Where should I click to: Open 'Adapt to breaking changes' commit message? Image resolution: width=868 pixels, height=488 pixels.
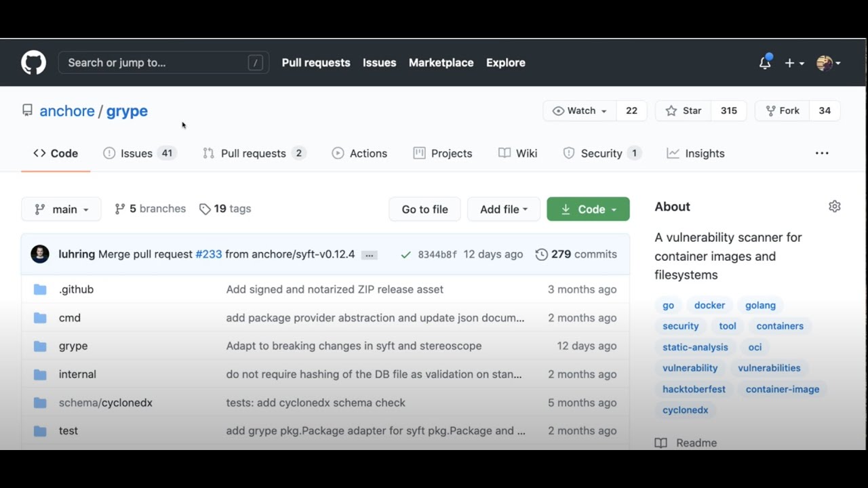point(354,346)
